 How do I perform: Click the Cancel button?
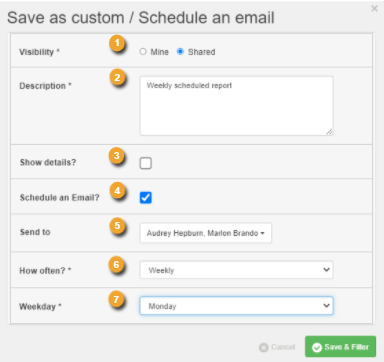(x=277, y=347)
